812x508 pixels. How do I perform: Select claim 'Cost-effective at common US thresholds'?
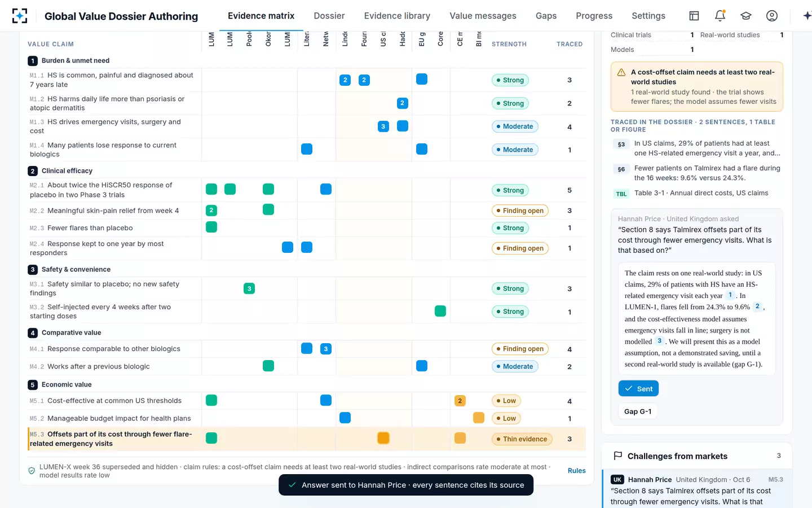click(x=114, y=401)
